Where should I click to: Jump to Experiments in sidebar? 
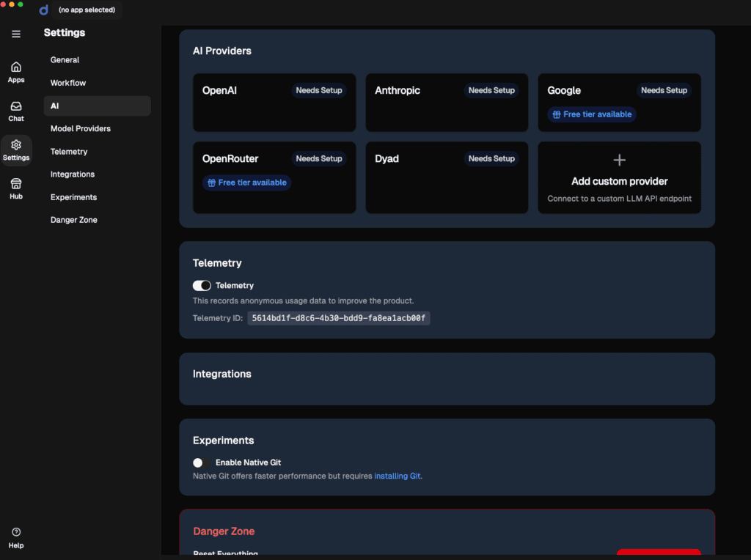(x=98, y=197)
